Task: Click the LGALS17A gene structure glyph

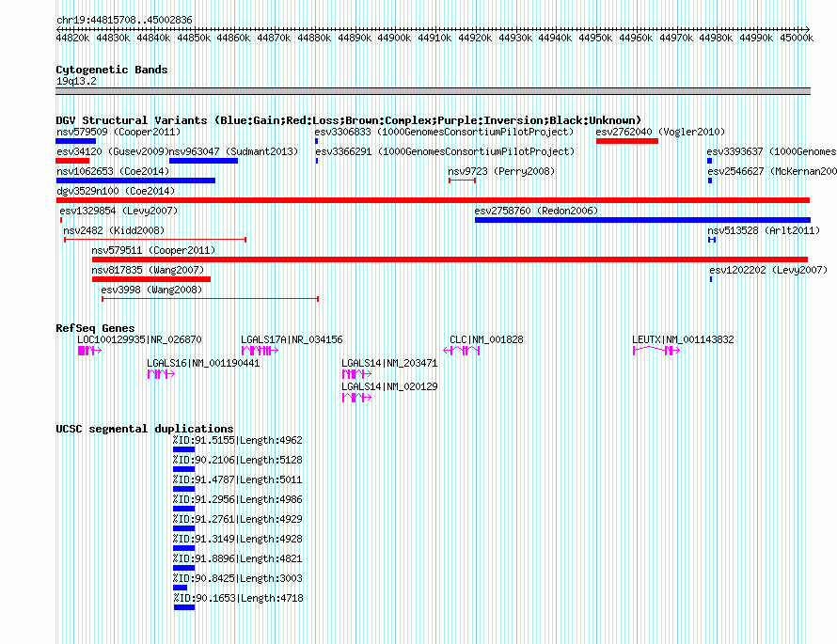Action: pyautogui.click(x=260, y=351)
